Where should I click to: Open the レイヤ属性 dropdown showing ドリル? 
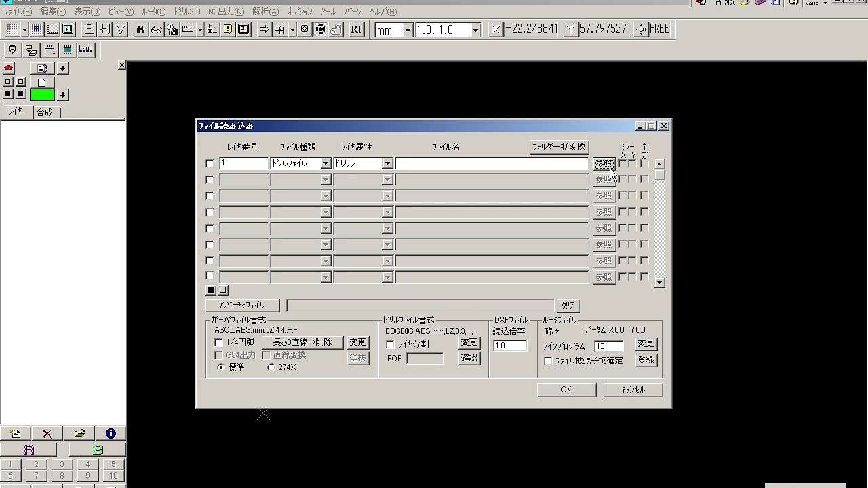coord(387,163)
